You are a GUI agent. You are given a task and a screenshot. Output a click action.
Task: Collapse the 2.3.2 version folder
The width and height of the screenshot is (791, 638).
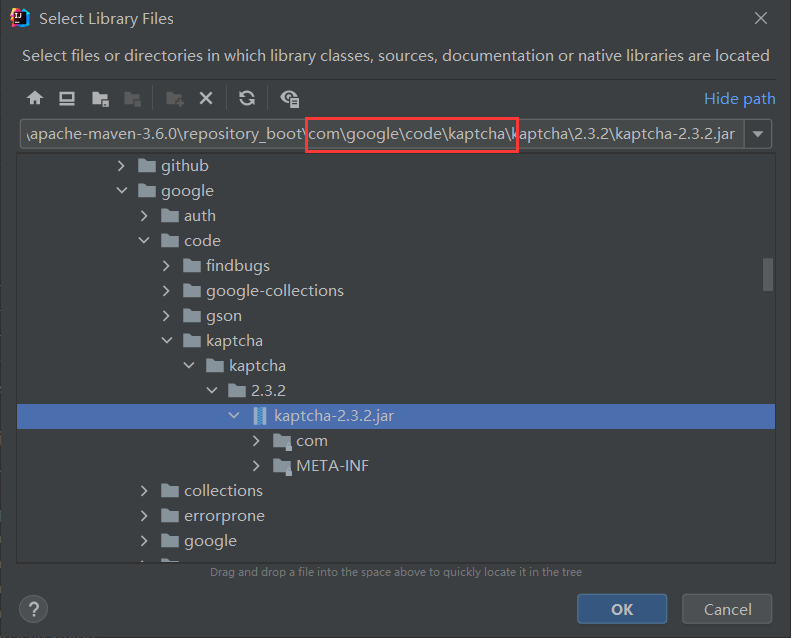tap(212, 390)
